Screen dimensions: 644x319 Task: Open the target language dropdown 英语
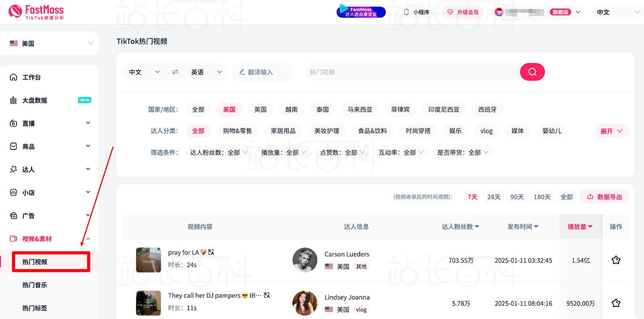point(207,72)
